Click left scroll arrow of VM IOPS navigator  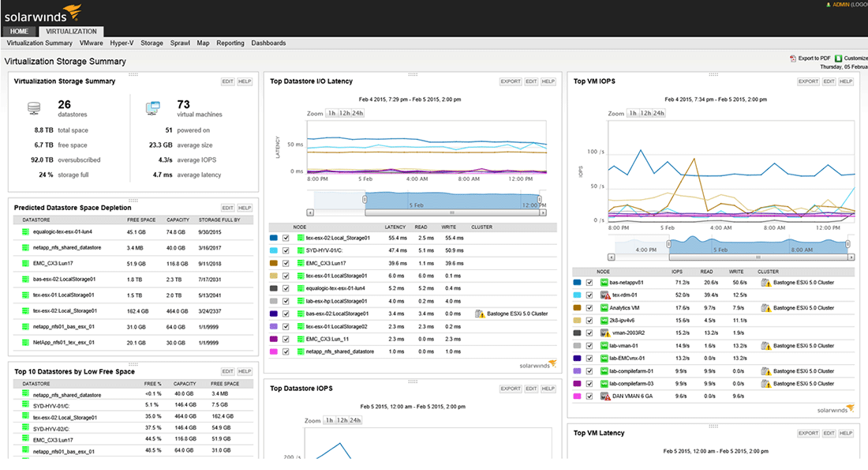pyautogui.click(x=611, y=258)
